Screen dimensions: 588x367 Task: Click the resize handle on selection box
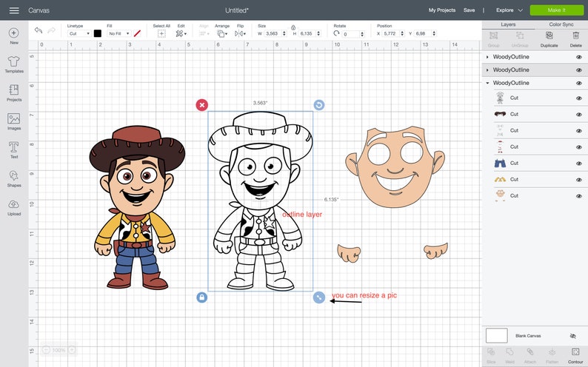pyautogui.click(x=318, y=297)
